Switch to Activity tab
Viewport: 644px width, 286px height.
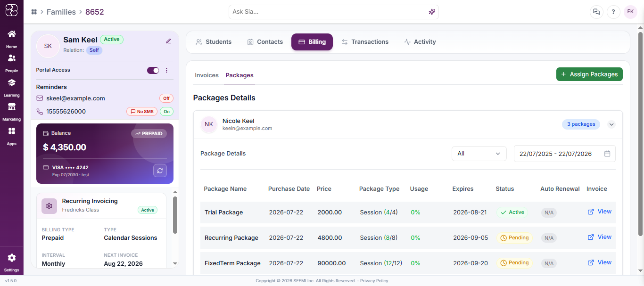coord(420,42)
